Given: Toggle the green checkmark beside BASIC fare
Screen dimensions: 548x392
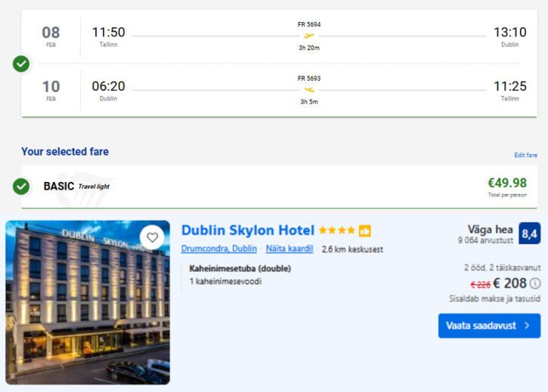Looking at the screenshot, I should pos(21,186).
